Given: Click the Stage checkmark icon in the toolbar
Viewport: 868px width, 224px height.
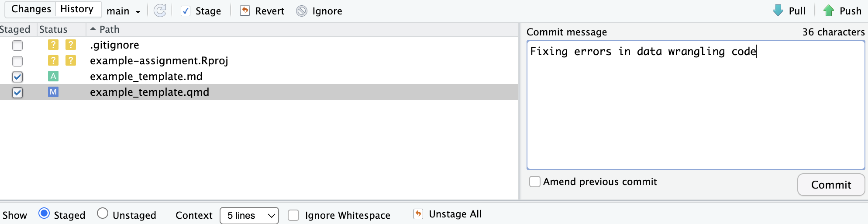Looking at the screenshot, I should 186,11.
